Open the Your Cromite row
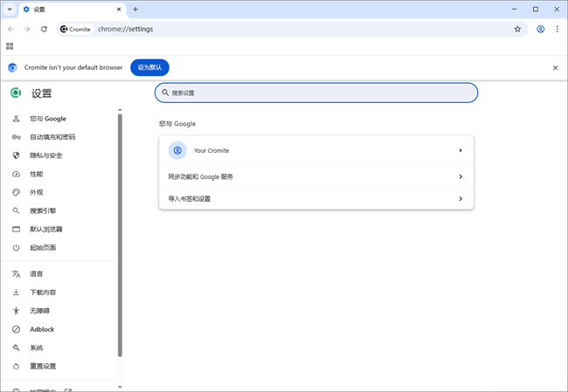Screen dimensions: 568x392 (x=316, y=150)
